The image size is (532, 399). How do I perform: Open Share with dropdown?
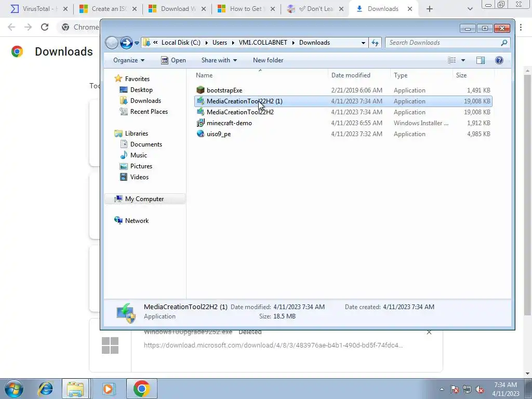point(219,60)
